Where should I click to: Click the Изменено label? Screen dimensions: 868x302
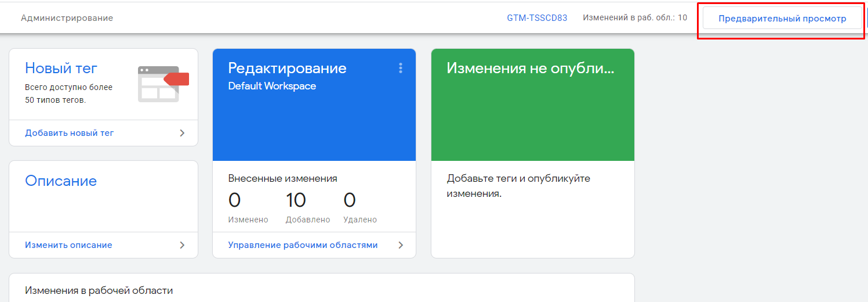click(x=248, y=220)
